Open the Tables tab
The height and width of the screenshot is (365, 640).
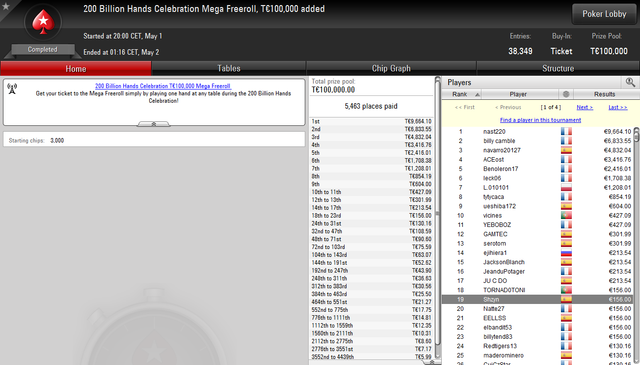tap(229, 69)
